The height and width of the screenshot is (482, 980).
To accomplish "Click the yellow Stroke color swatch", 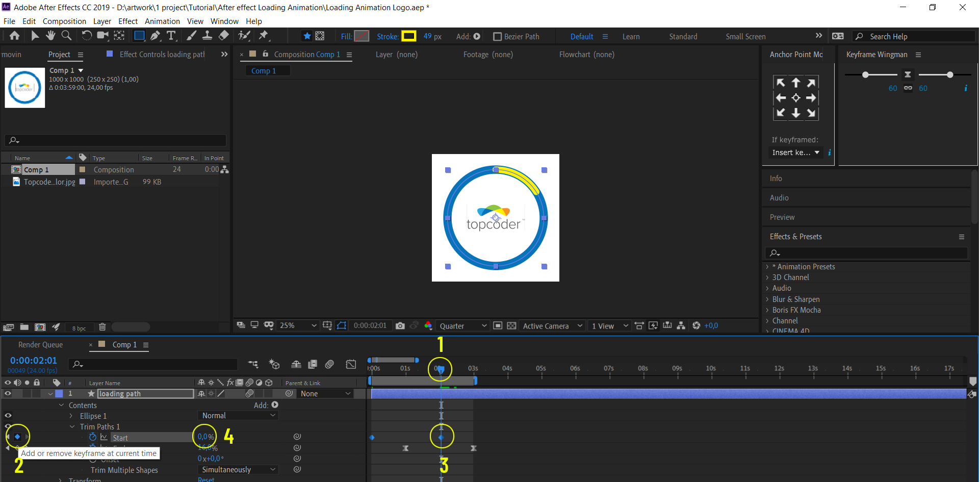I will [x=409, y=36].
